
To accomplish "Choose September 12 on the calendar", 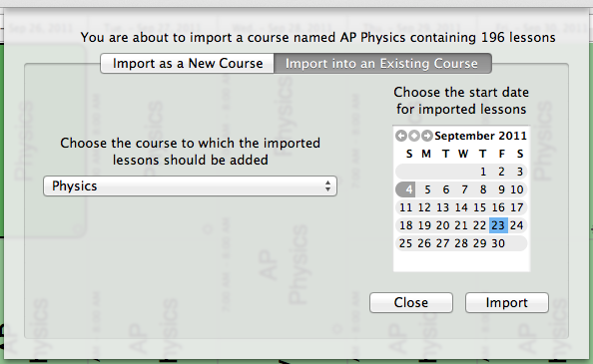I will (x=424, y=207).
